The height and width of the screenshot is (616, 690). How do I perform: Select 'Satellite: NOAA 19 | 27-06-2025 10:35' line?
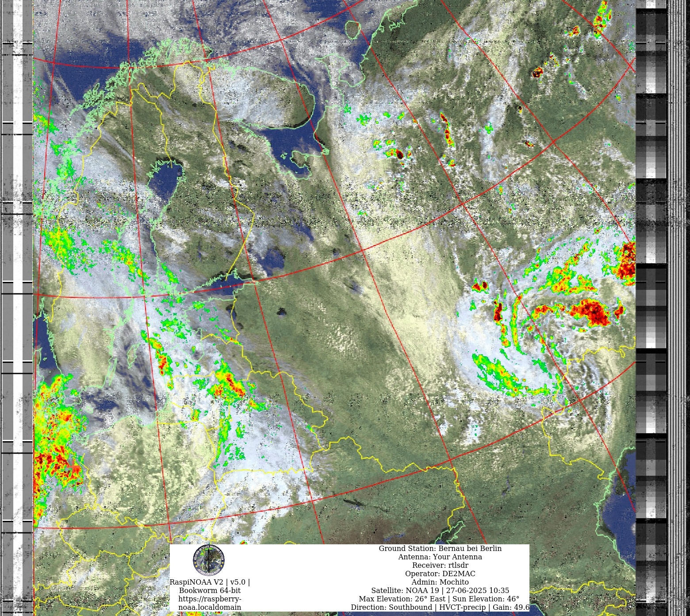click(440, 591)
